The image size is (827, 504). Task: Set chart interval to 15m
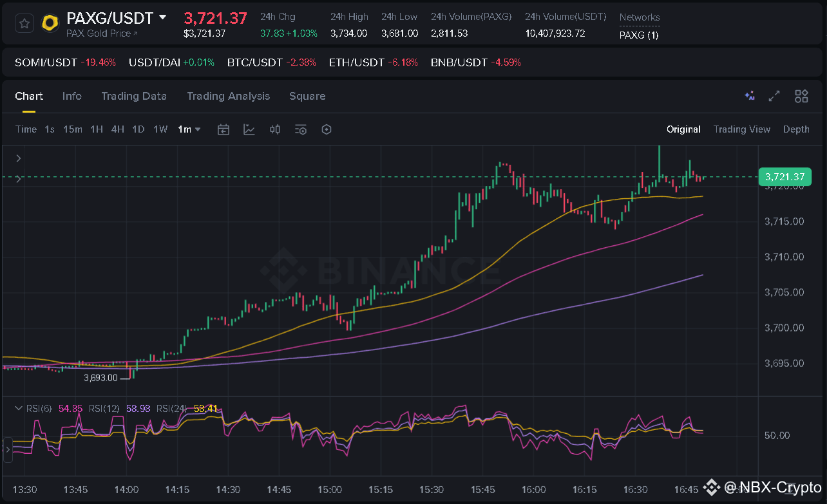pos(73,129)
